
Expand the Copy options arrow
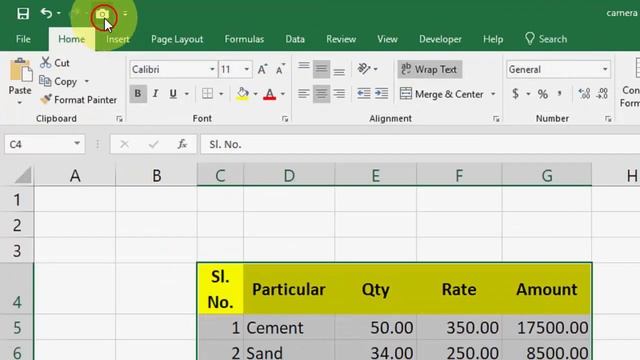point(87,81)
